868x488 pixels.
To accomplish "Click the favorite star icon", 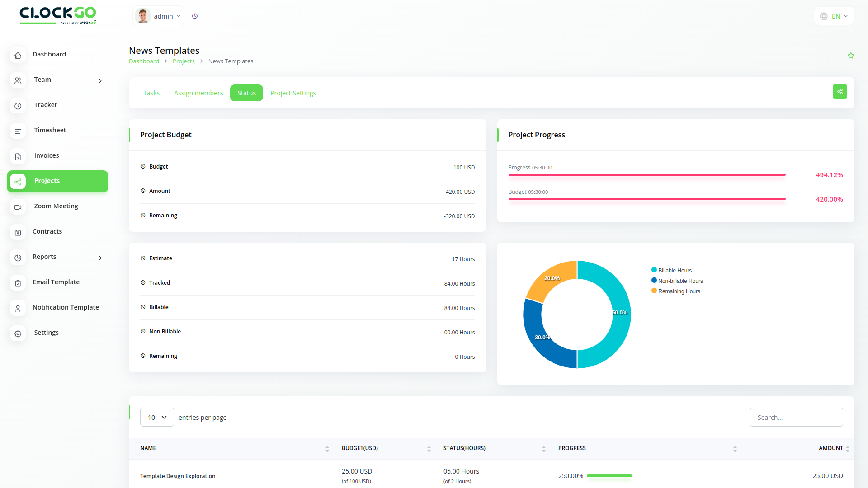I will [850, 56].
